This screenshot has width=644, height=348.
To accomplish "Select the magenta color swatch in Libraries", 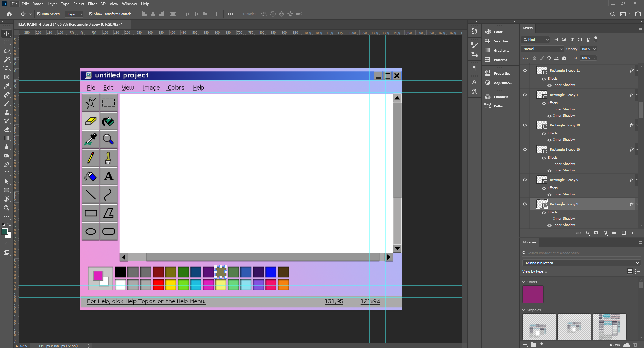I will [x=533, y=294].
